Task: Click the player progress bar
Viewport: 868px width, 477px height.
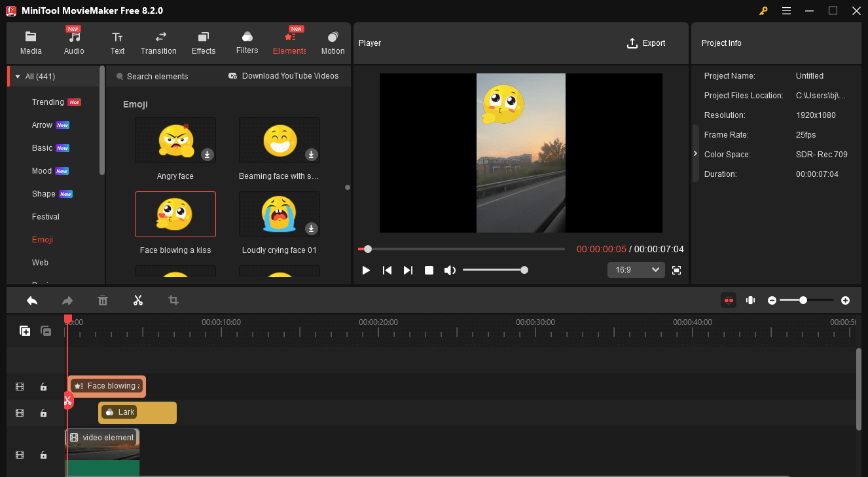Action: point(461,249)
